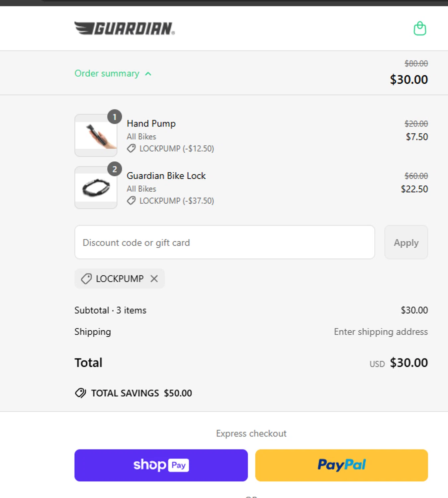
Task: Click the Order summary toggle link
Action: 107,73
